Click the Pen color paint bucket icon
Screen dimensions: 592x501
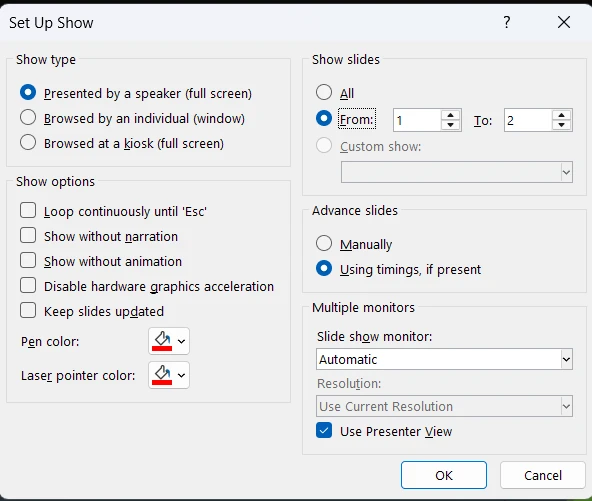pos(162,341)
